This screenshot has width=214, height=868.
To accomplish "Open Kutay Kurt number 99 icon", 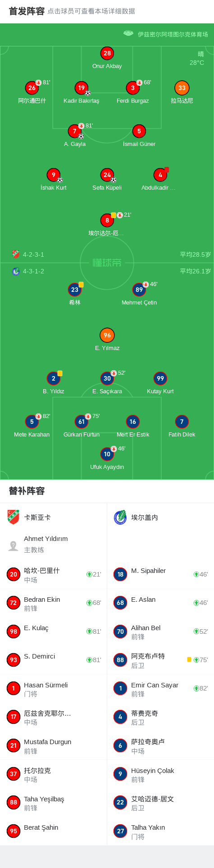I will 160,378.
